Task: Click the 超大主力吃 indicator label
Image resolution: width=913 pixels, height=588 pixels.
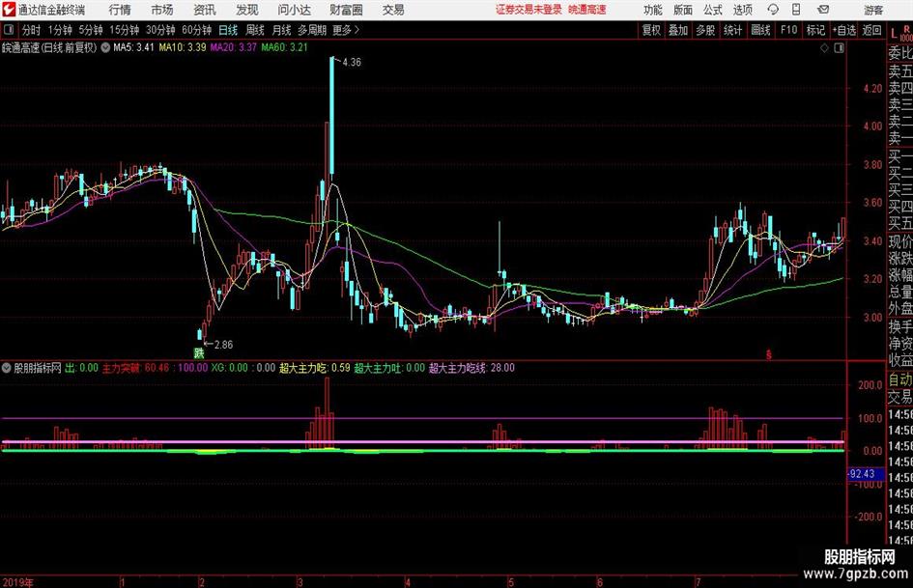Action: click(x=304, y=368)
